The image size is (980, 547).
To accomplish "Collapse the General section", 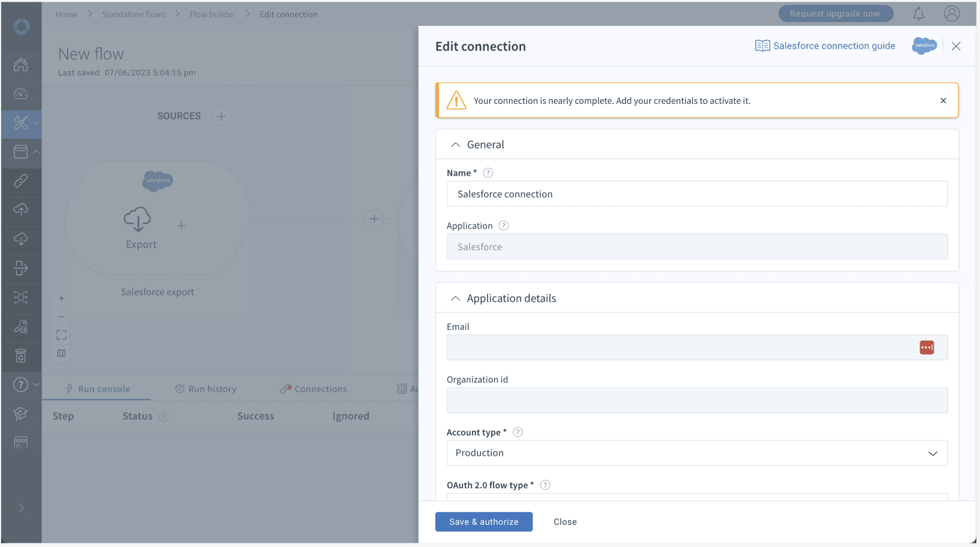I will pyautogui.click(x=455, y=145).
